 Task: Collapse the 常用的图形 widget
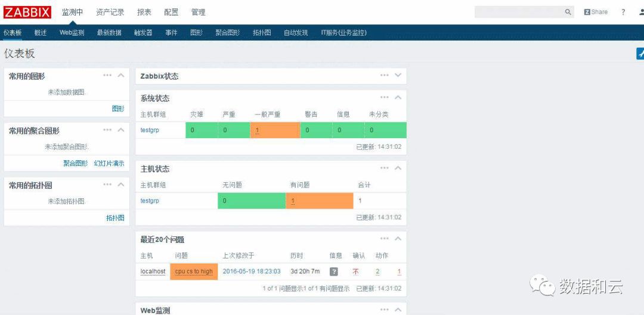click(x=120, y=75)
